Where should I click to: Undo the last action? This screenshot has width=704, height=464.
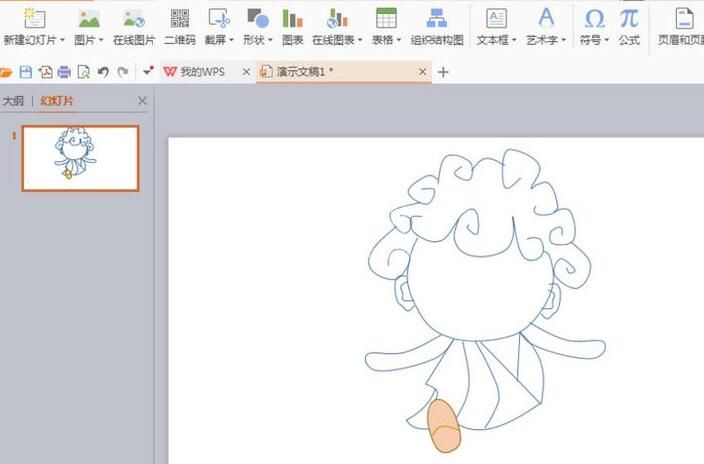click(x=103, y=72)
